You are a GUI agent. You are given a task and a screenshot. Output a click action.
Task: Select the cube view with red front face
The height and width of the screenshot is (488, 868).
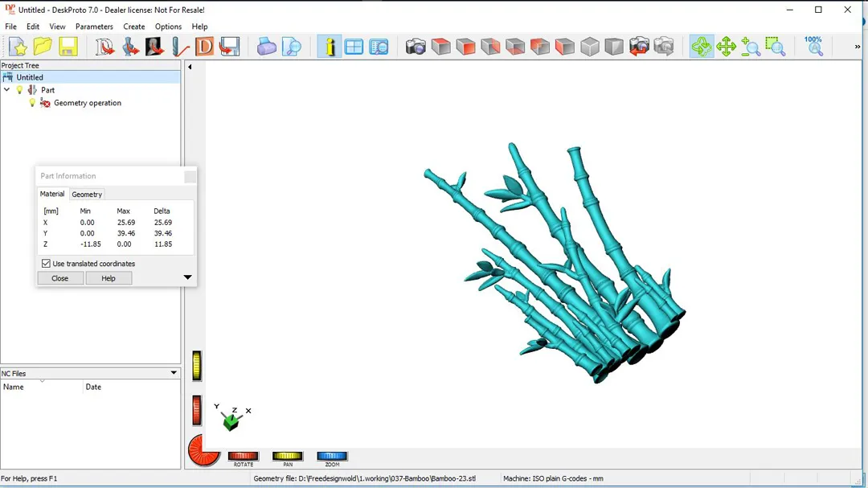click(465, 47)
